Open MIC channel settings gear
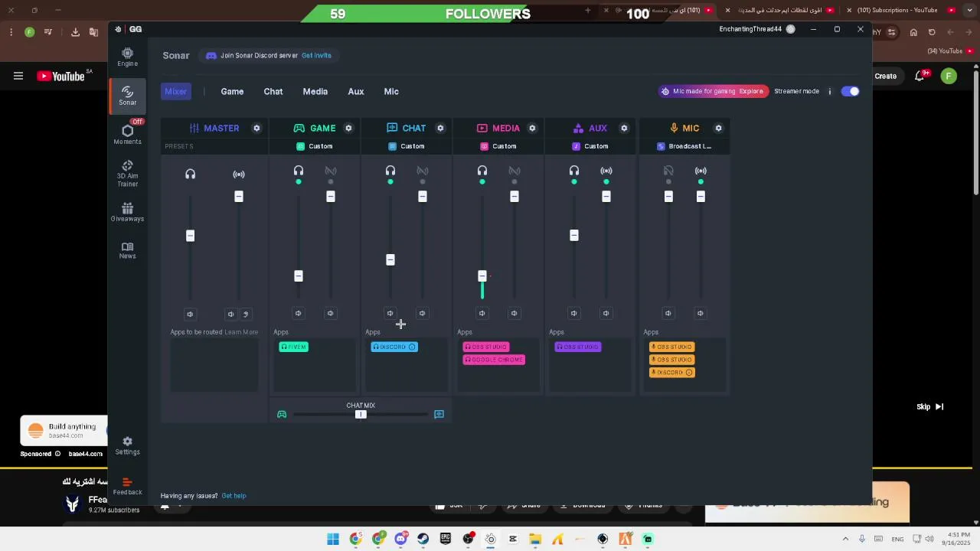The height and width of the screenshot is (551, 980). click(718, 128)
